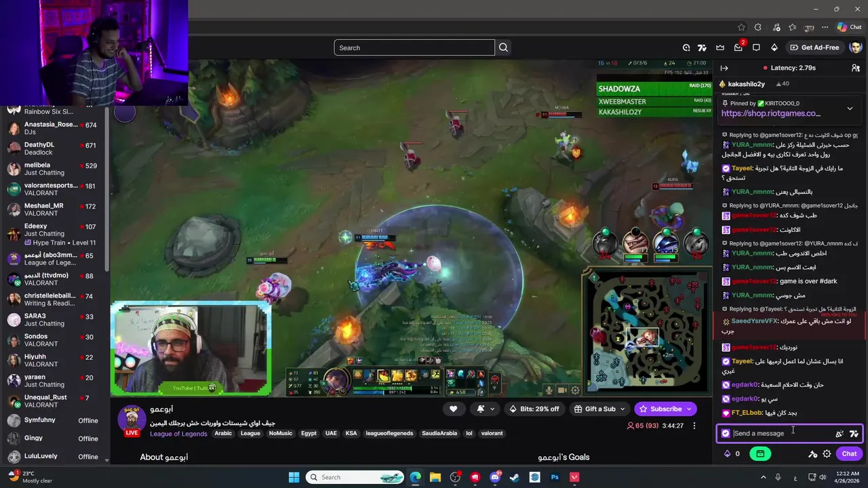
Task: Open Meshaal_MR VALORANT channel
Action: click(54, 209)
